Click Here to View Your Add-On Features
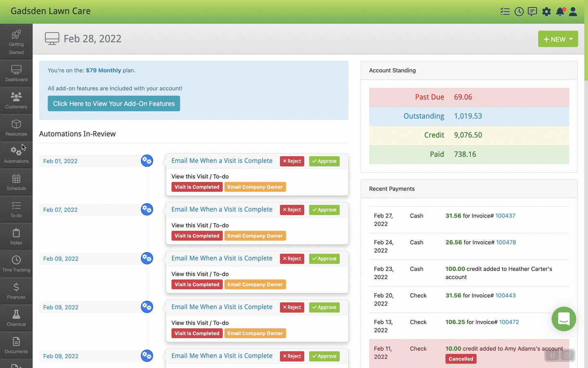Image resolution: width=588 pixels, height=368 pixels. [114, 103]
